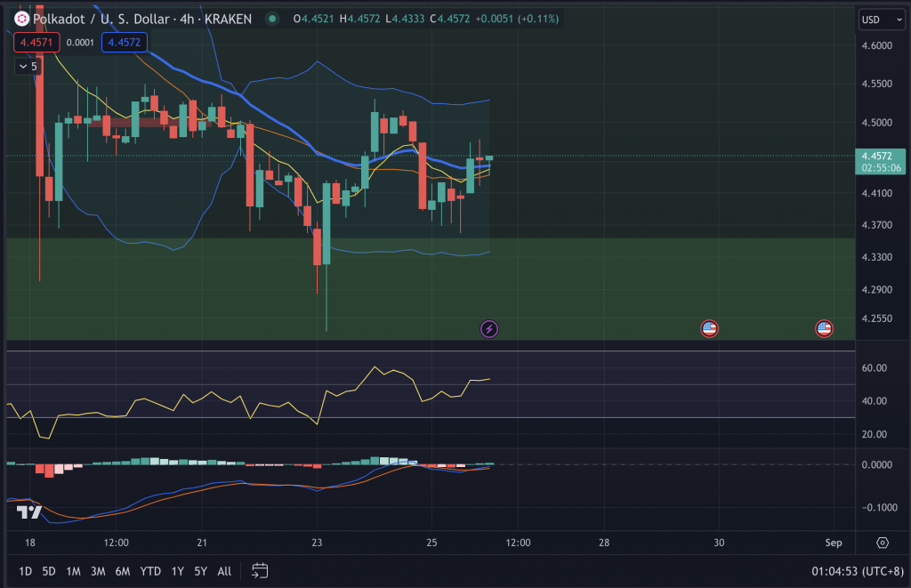This screenshot has width=911, height=588.
Task: Expand the collapsed indicators legend showing 5
Action: click(28, 66)
